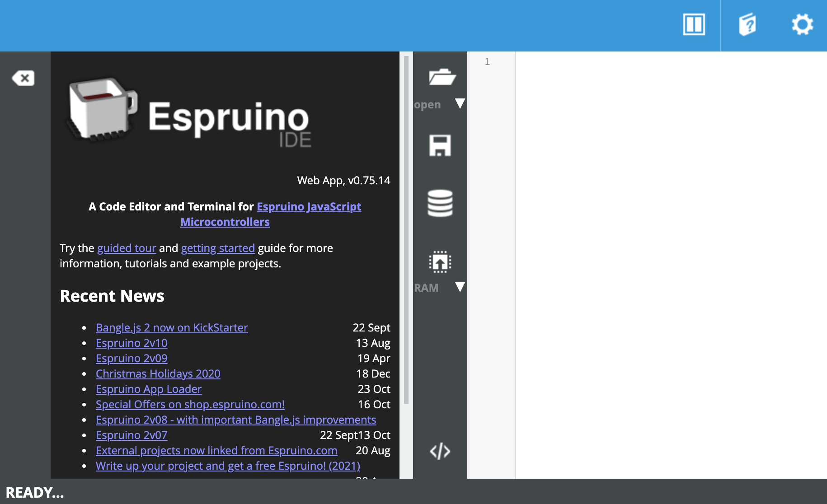
Task: Click the clear terminal backspace icon
Action: 23,78
